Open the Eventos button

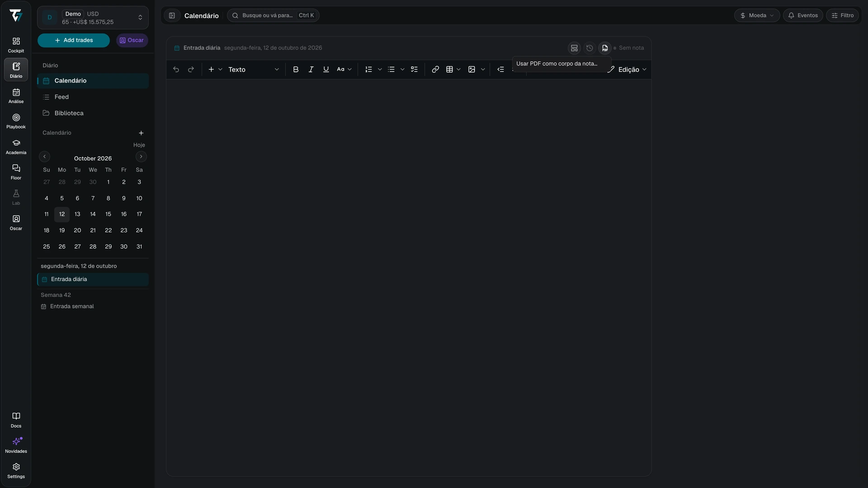[803, 15]
